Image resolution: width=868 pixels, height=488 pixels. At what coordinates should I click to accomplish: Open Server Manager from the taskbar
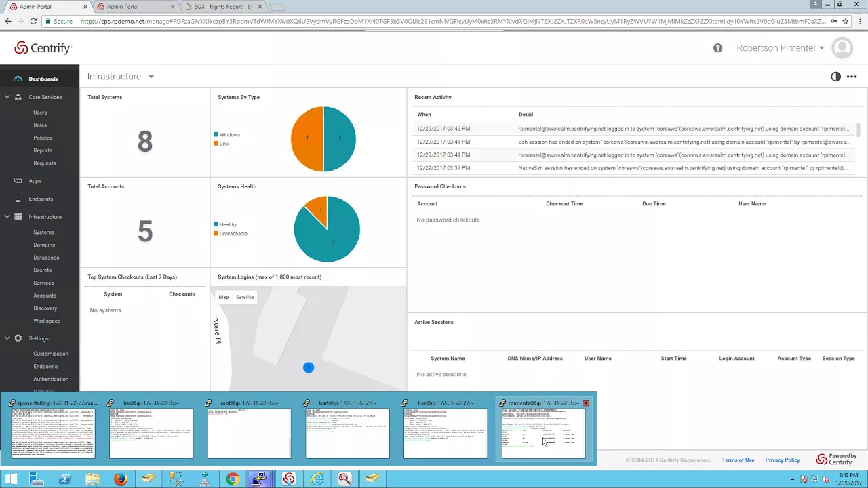point(37,479)
